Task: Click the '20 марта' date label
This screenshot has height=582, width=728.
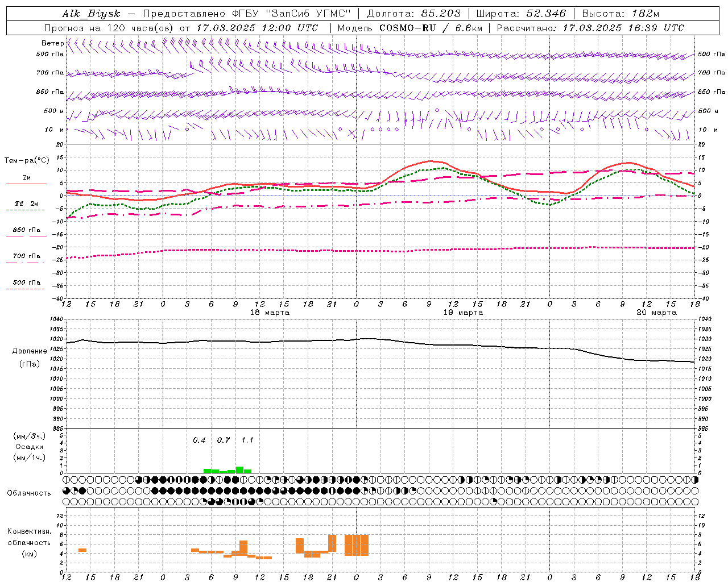Action: click(x=657, y=313)
